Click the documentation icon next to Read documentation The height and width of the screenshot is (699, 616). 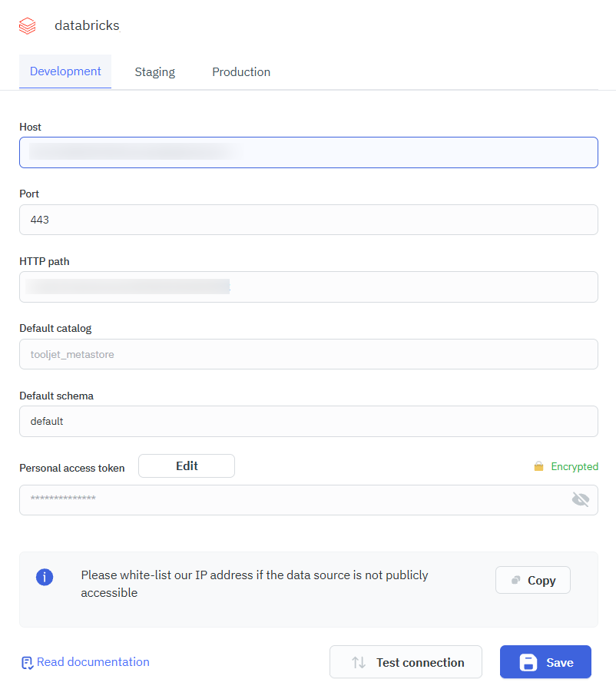(x=26, y=661)
